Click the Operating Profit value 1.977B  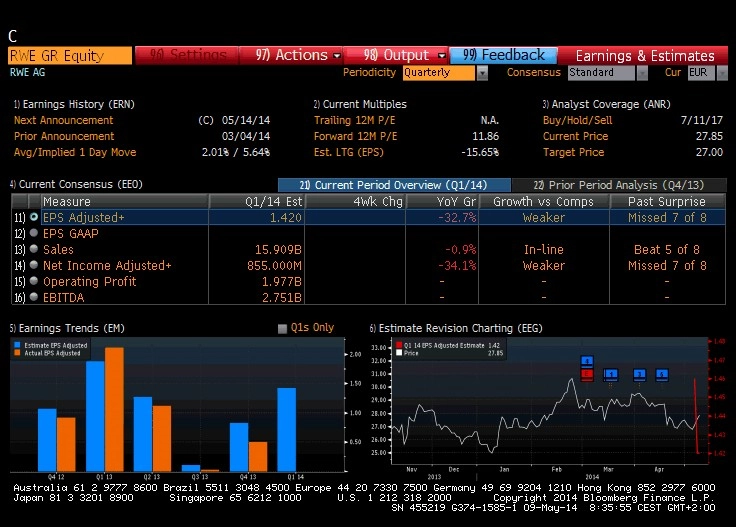(282, 281)
